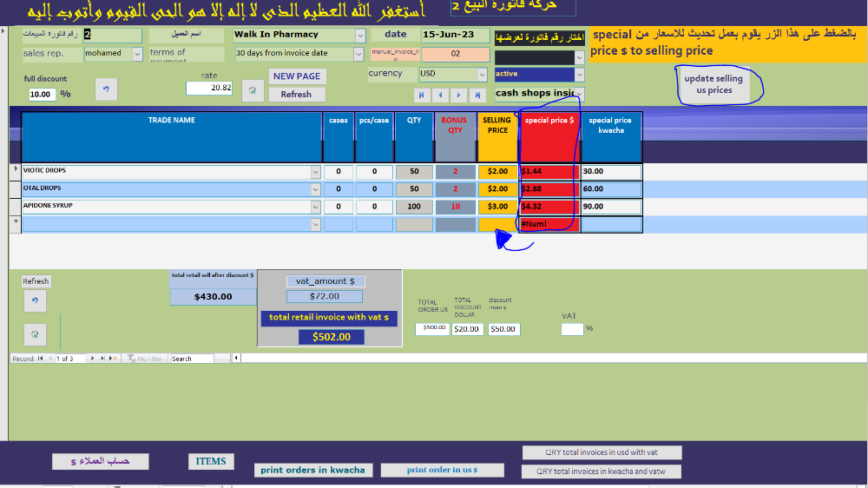This screenshot has width=868, height=488.
Task: Open the USD currency dropdown
Action: coord(483,75)
